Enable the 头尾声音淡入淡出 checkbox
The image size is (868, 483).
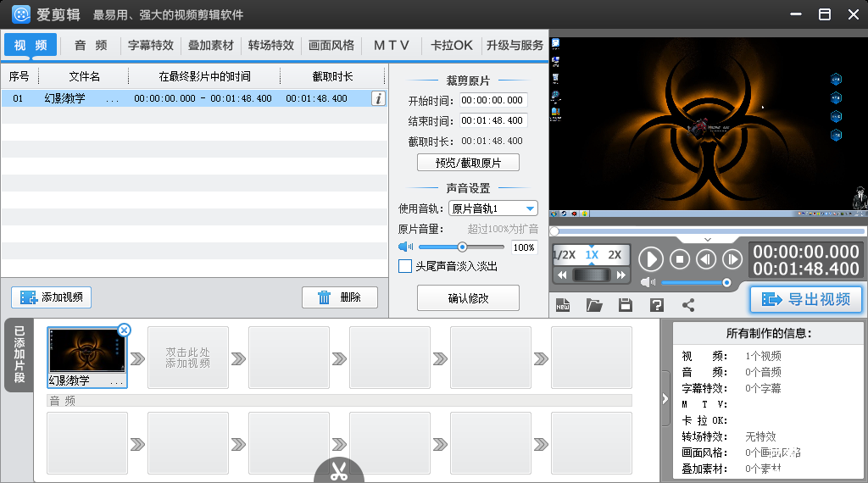coord(405,266)
